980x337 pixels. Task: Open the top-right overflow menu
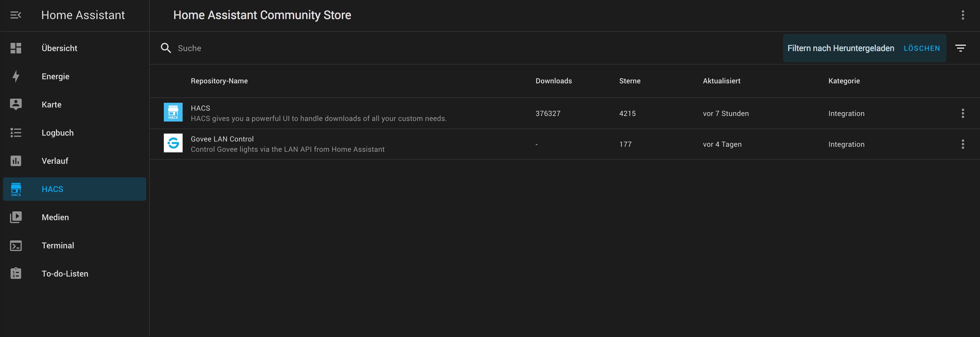962,15
